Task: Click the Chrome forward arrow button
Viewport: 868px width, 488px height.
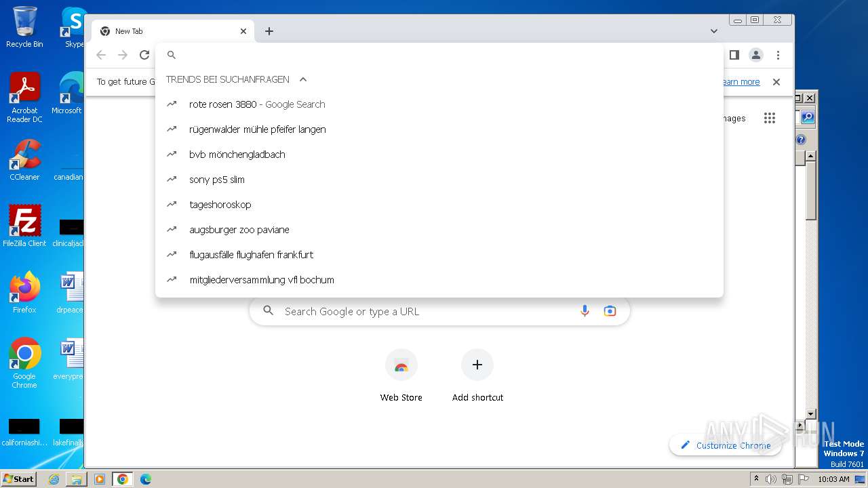Action: (123, 55)
